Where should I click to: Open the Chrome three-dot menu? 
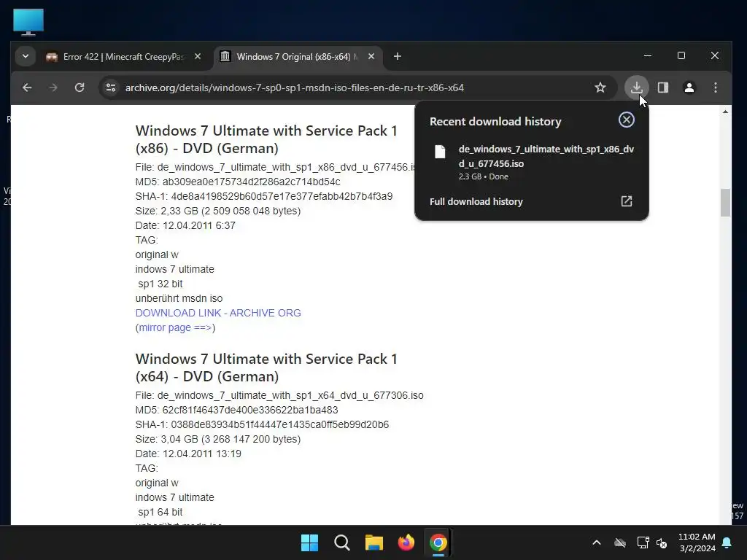point(715,87)
